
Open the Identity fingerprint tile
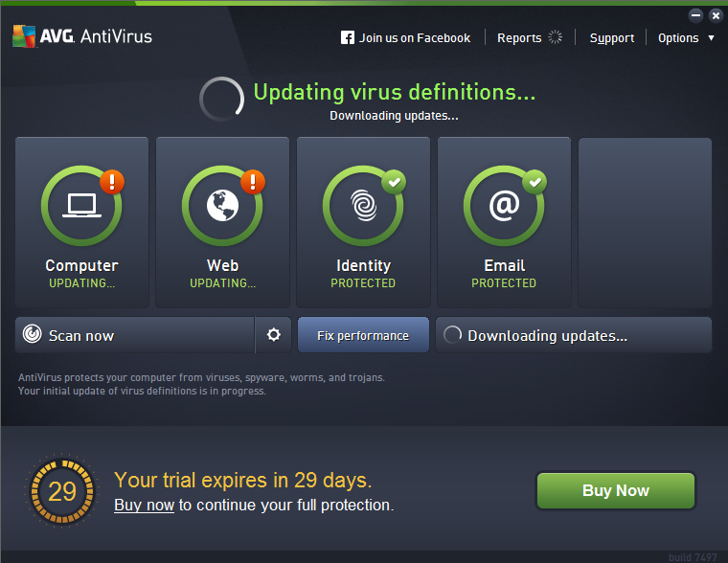(x=363, y=222)
